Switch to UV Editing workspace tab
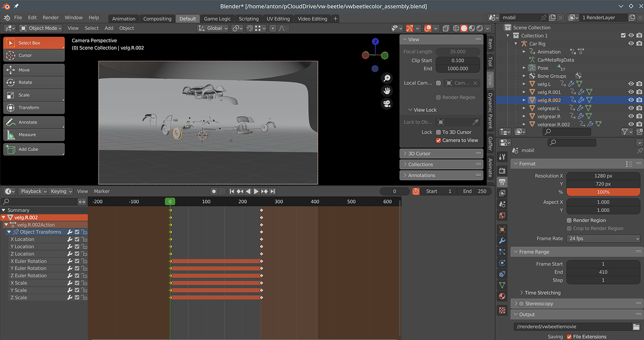The width and height of the screenshot is (644, 340). point(278,19)
